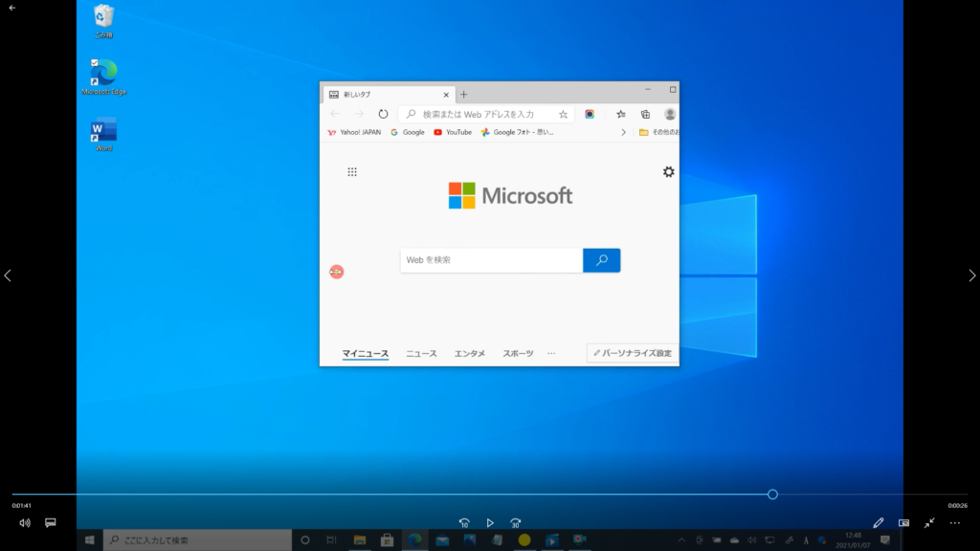Skip back 10 seconds

coord(464,523)
